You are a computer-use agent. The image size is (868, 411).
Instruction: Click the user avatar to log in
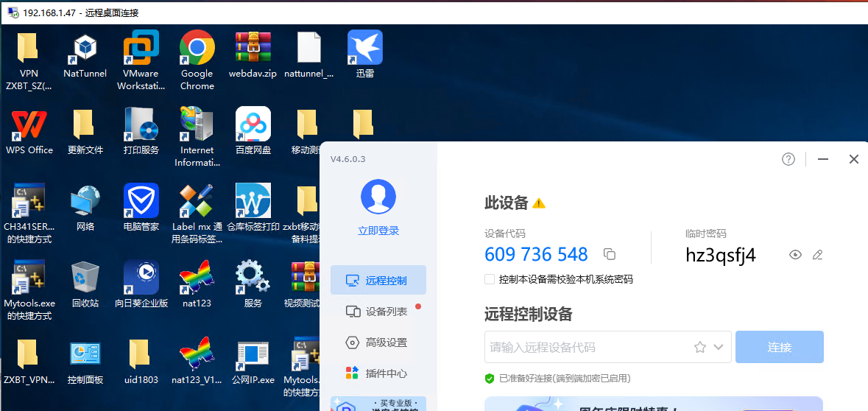click(x=378, y=197)
